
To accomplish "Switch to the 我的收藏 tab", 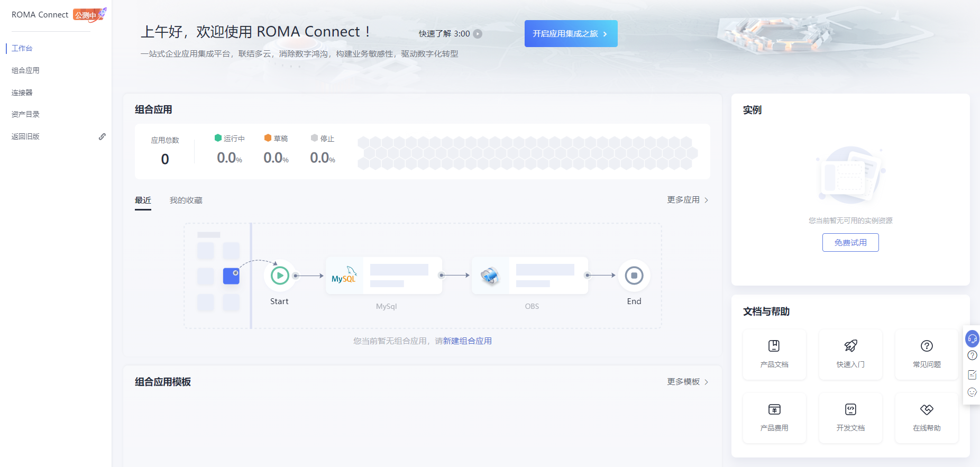I will (186, 200).
